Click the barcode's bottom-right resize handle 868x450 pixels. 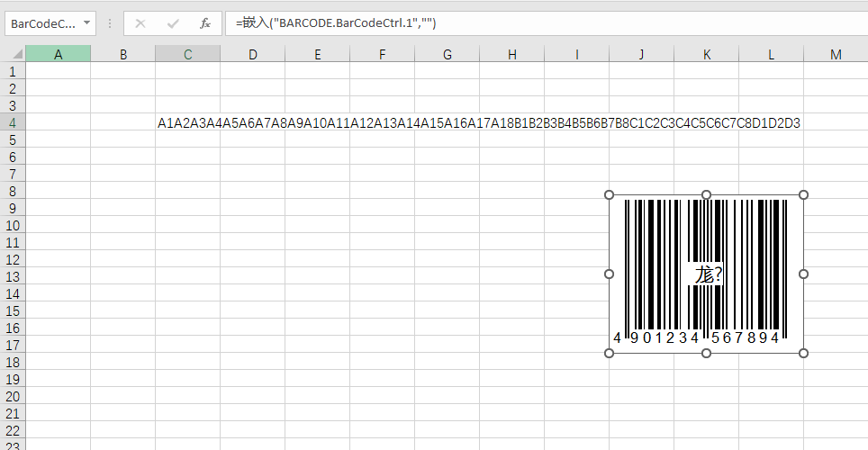point(803,352)
